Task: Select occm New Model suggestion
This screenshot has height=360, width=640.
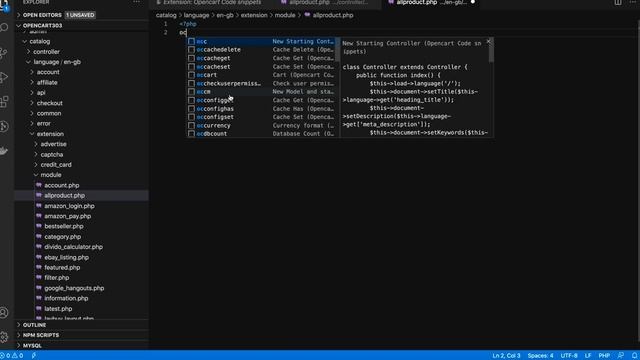Action: (x=262, y=92)
